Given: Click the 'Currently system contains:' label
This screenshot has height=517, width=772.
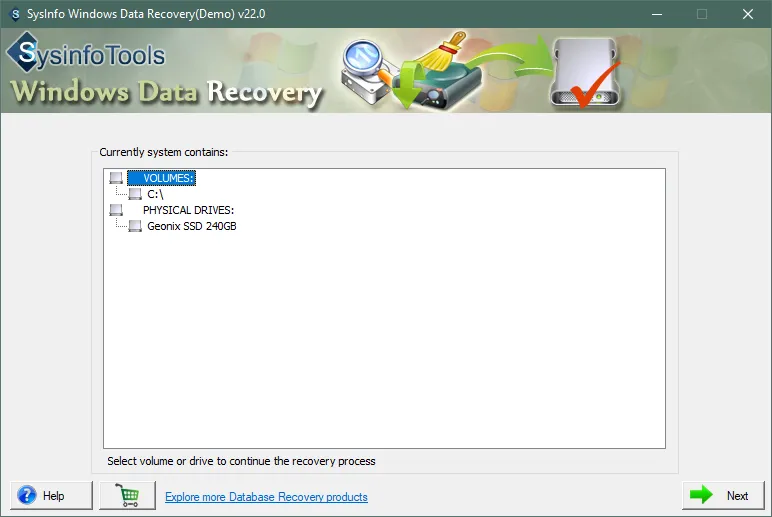Looking at the screenshot, I should pyautogui.click(x=164, y=152).
